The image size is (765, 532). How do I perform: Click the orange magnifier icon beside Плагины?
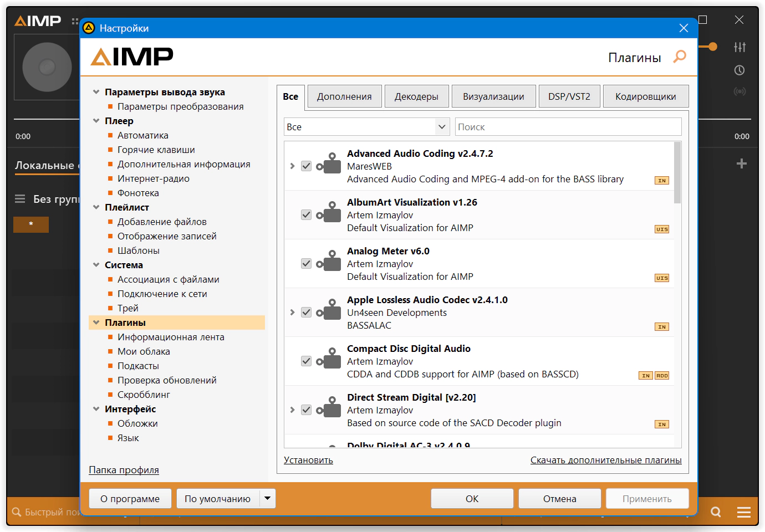(x=680, y=57)
